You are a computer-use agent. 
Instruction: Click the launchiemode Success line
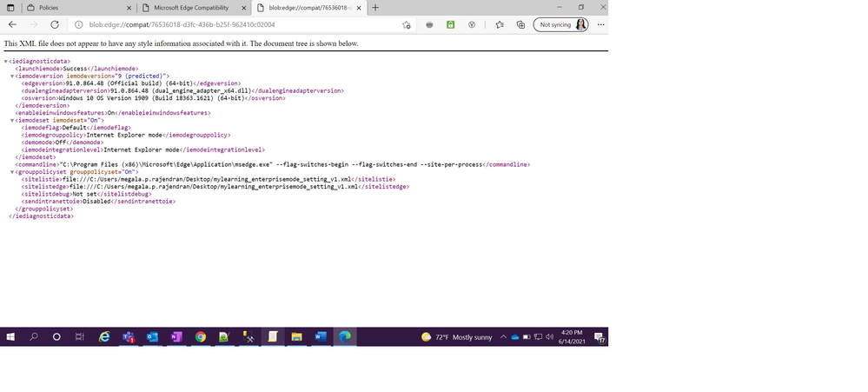point(76,69)
